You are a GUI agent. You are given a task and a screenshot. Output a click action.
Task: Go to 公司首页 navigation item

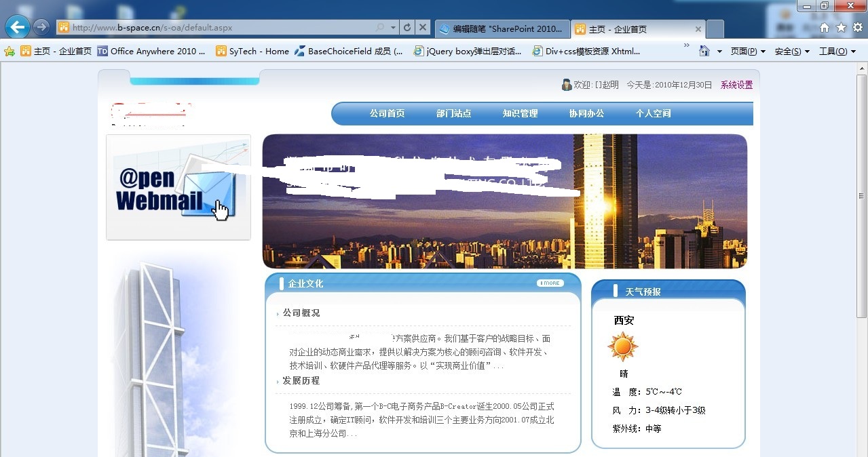pyautogui.click(x=387, y=114)
